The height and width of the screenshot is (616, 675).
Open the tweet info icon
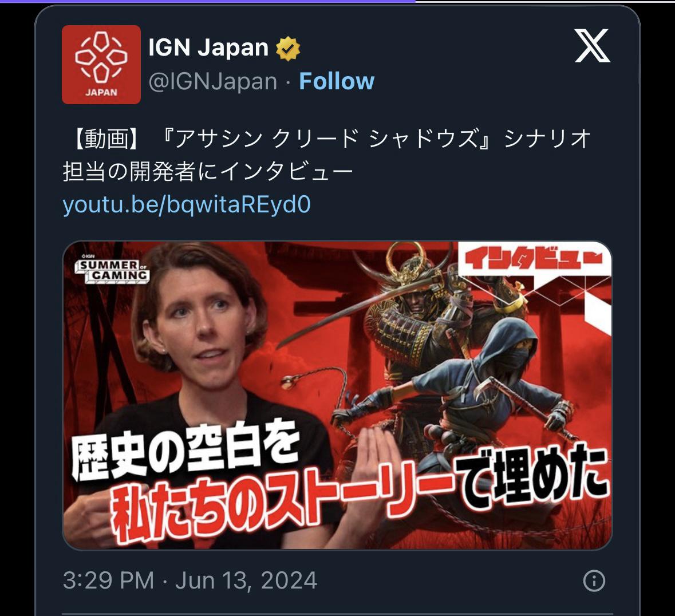[x=594, y=581]
